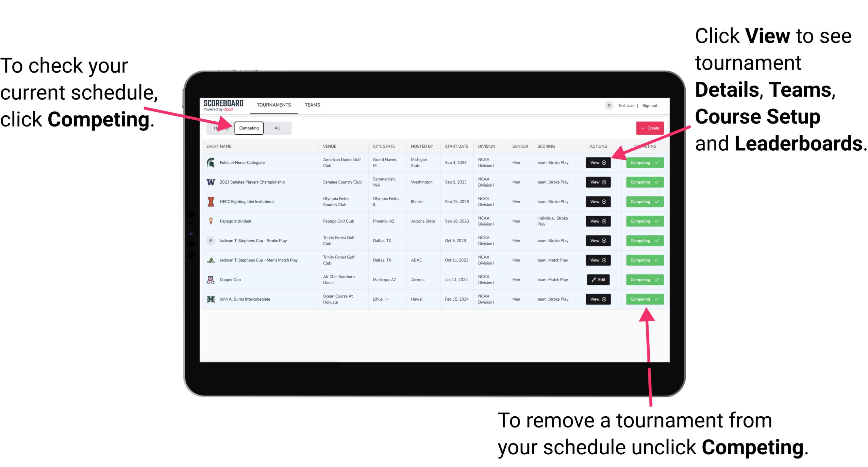Click the + Create button

pos(648,128)
